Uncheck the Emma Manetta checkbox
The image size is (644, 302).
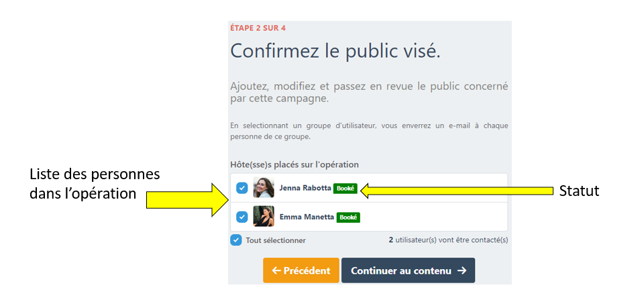coord(241,217)
